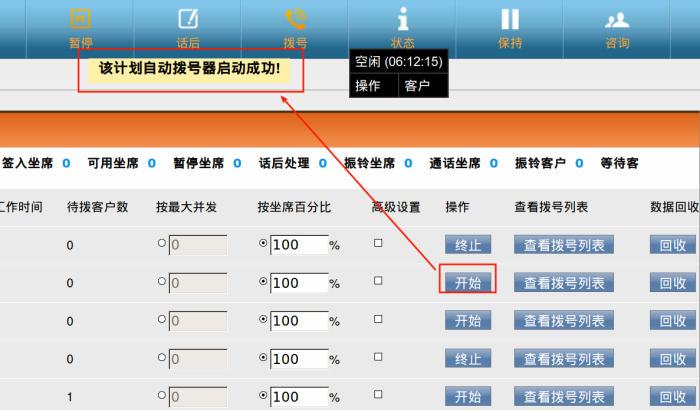The width and height of the screenshot is (700, 410).
Task: Click the 话后 after-call icon
Action: pyautogui.click(x=188, y=19)
